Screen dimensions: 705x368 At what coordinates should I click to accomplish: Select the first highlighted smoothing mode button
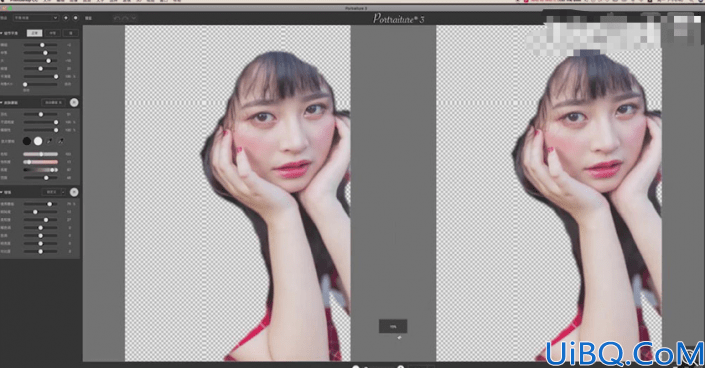pyautogui.click(x=35, y=33)
